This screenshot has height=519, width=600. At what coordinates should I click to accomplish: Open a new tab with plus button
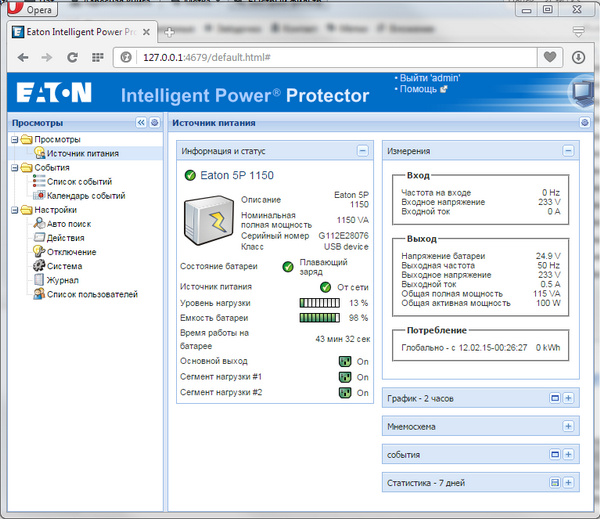coord(169,32)
